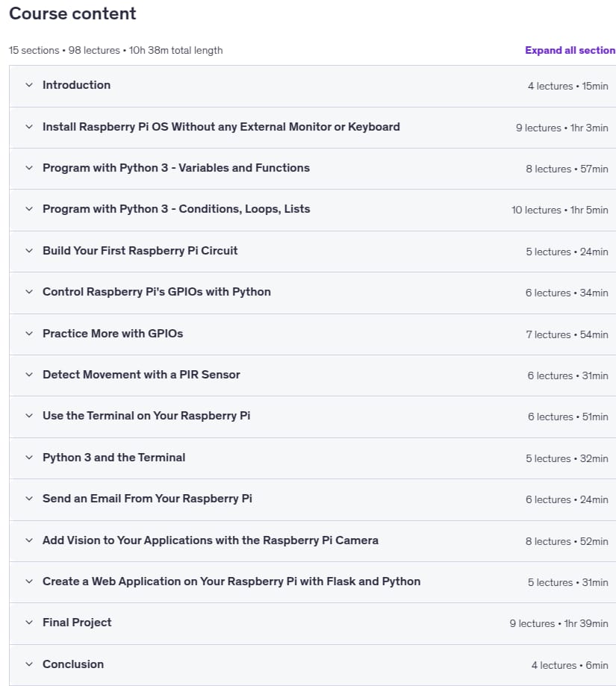Expand Control Raspberry Pi's GPIOs with Python chevron
The height and width of the screenshot is (686, 616).
coord(29,292)
